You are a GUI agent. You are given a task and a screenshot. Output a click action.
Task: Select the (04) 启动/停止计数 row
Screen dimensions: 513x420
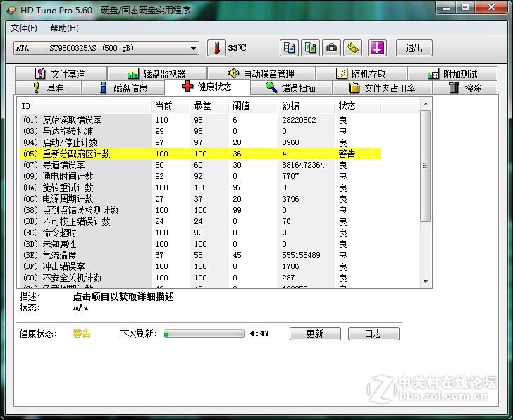200,142
